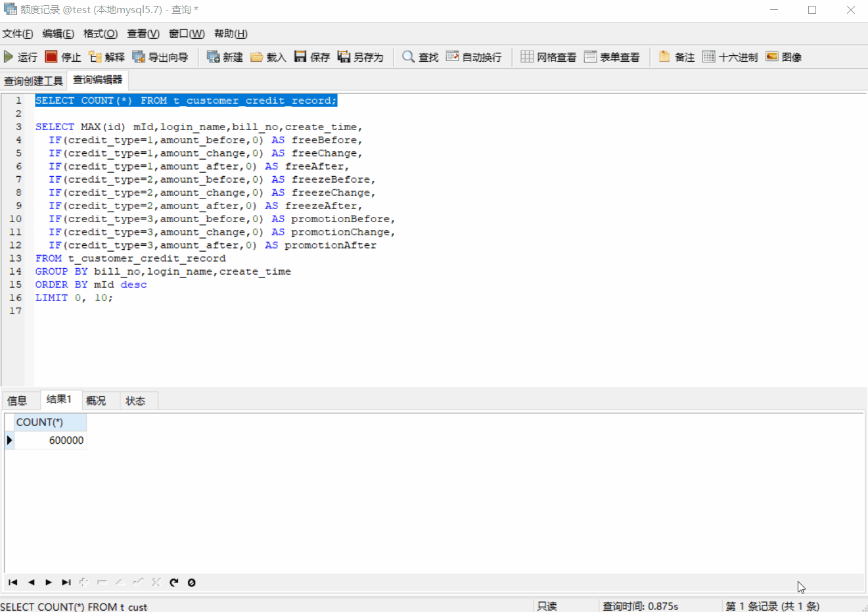Screen dimensions: 868x612
Task: Click the COUNT(*) column header
Action: pos(50,422)
